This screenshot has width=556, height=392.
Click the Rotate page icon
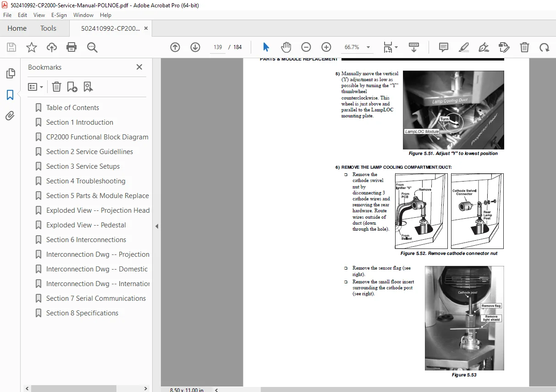[x=544, y=47]
